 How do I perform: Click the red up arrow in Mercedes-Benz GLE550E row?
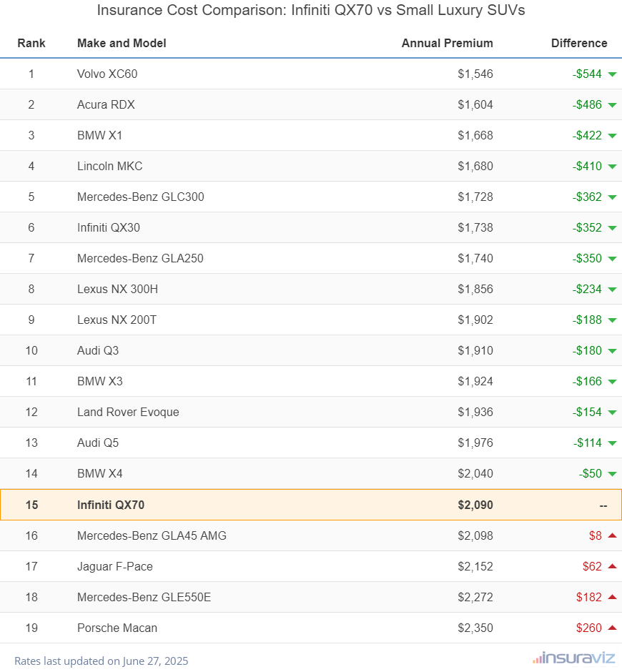coord(612,597)
